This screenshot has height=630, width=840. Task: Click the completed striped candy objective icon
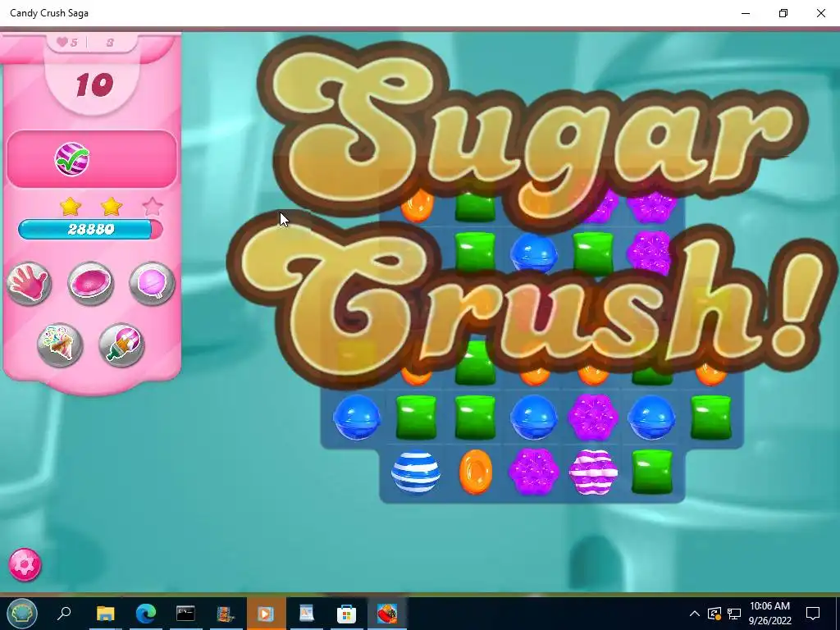72,159
